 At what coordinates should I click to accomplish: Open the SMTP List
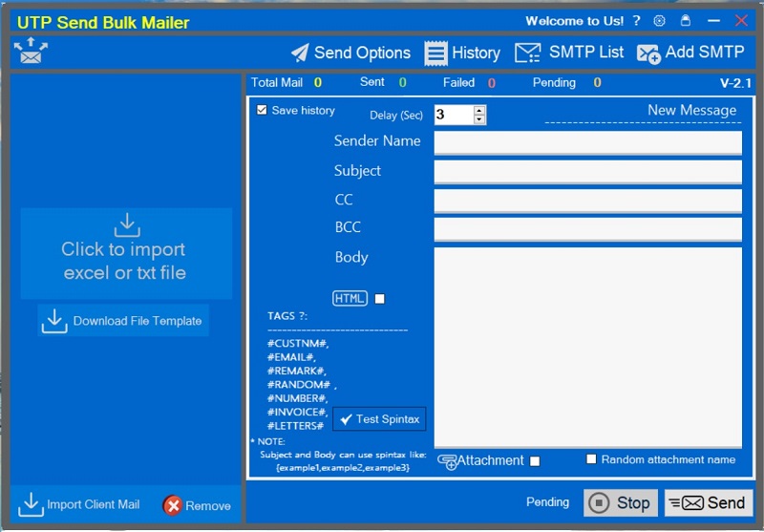568,53
